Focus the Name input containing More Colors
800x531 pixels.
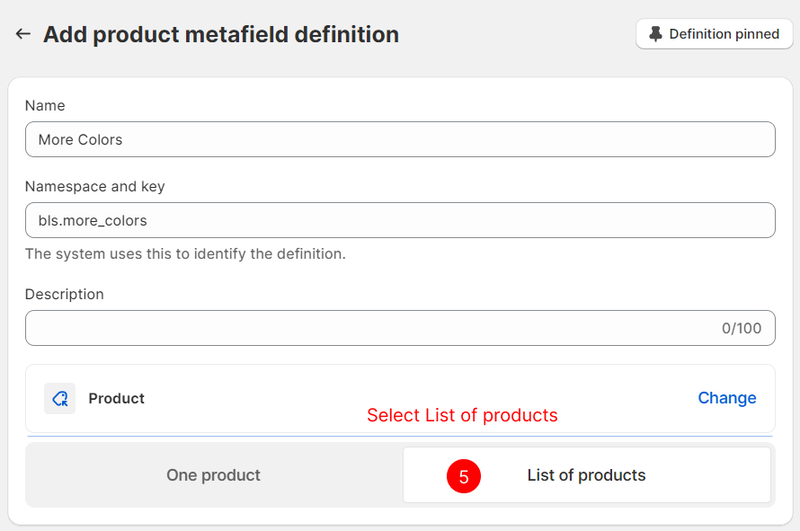point(400,140)
